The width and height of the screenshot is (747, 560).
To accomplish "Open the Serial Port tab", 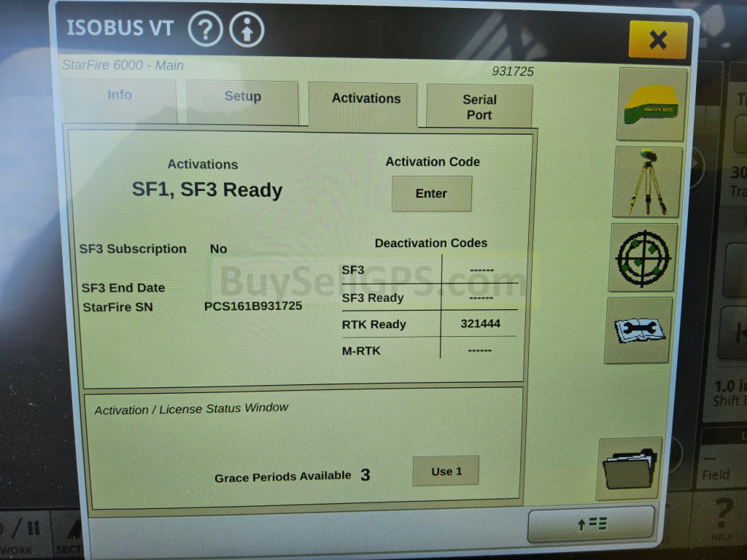I will tap(479, 107).
